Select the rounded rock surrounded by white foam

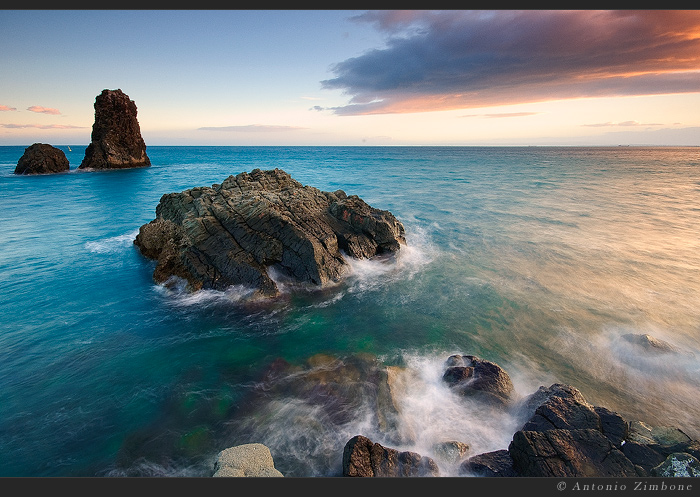(x=477, y=377)
